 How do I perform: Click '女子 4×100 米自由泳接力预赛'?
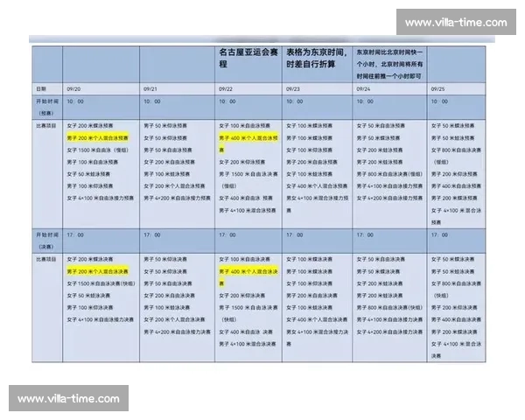pos(100,199)
